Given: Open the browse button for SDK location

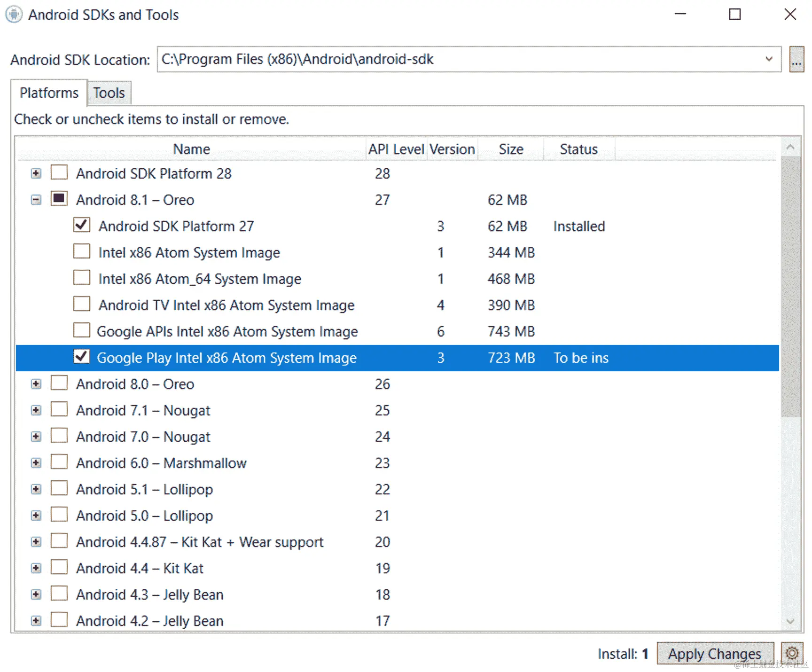Looking at the screenshot, I should click(x=796, y=59).
